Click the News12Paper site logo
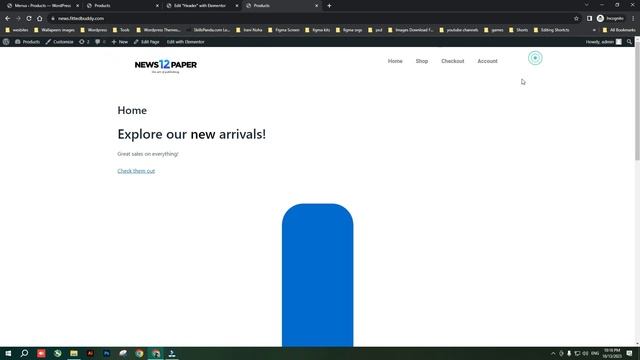 [x=166, y=66]
